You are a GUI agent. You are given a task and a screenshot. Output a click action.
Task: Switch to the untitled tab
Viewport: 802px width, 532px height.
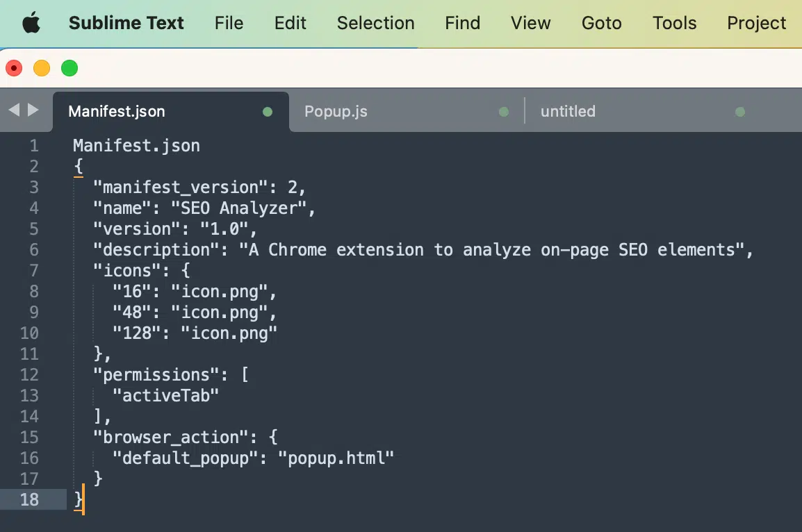coord(568,112)
